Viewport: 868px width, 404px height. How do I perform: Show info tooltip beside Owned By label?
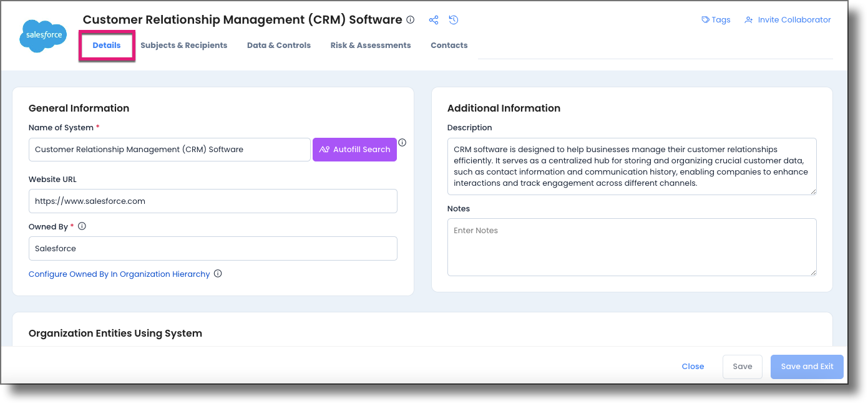point(82,226)
